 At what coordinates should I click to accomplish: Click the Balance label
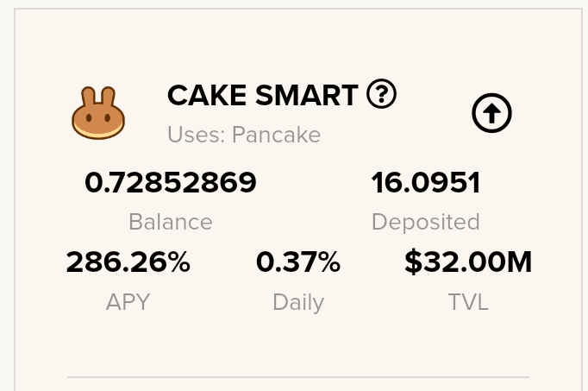[x=171, y=222]
